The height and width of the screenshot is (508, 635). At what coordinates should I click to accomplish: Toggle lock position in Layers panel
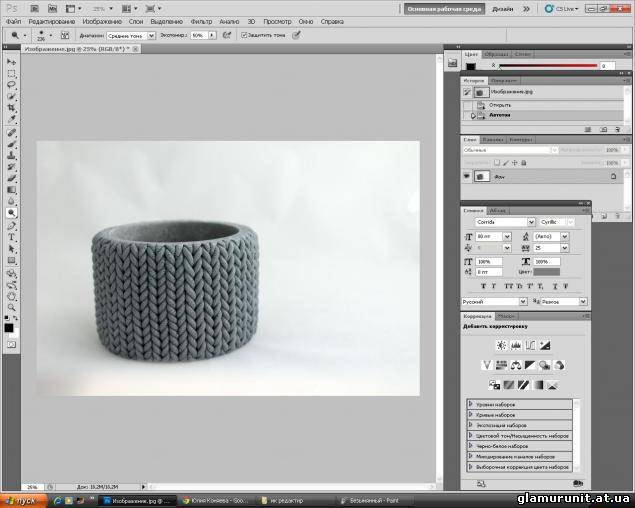click(x=515, y=163)
